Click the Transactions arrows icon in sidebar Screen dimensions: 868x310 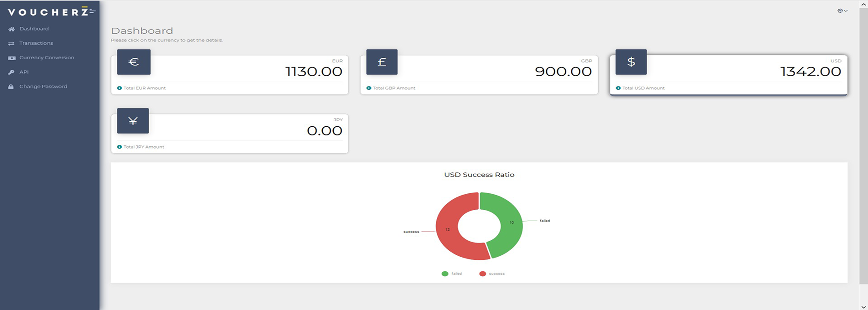(x=11, y=43)
